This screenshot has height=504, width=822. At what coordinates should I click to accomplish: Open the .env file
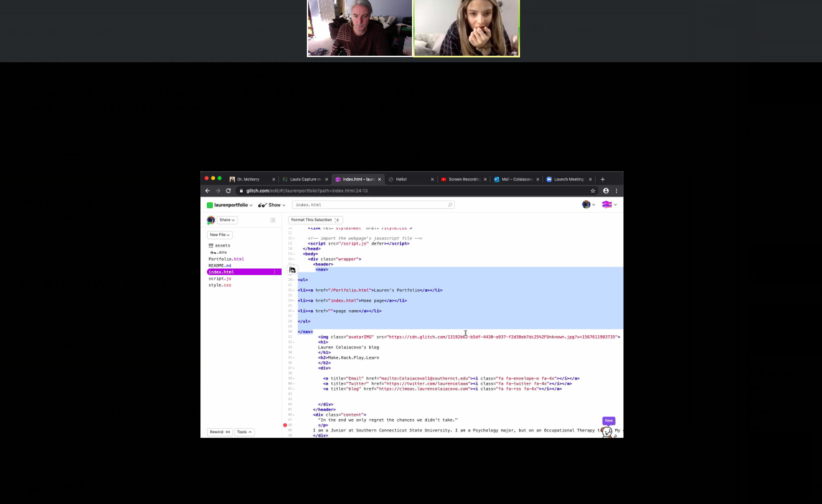point(219,253)
